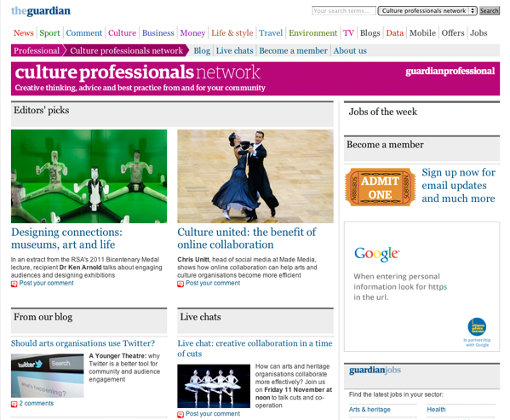Click the guardianprofessional logo in banner
This screenshot has width=510, height=420.
[450, 72]
